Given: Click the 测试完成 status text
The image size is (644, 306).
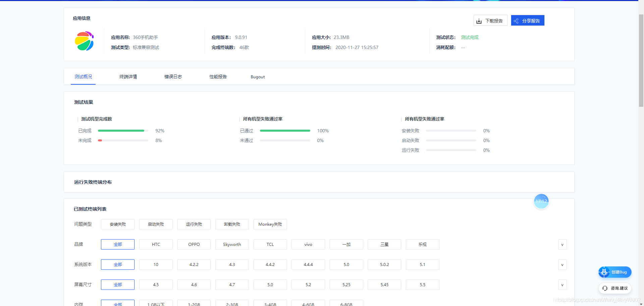Looking at the screenshot, I should click(x=470, y=37).
